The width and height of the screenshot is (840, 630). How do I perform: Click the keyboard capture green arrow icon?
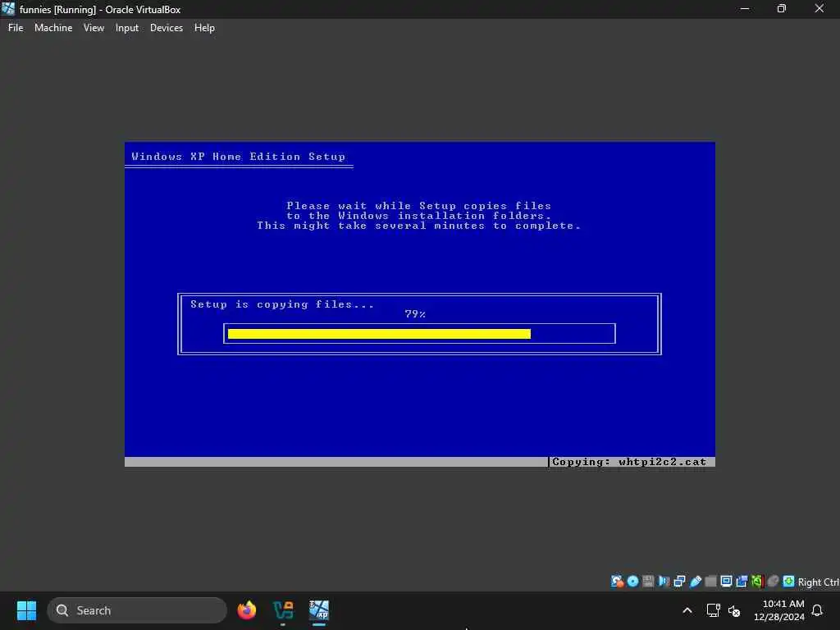(x=788, y=582)
